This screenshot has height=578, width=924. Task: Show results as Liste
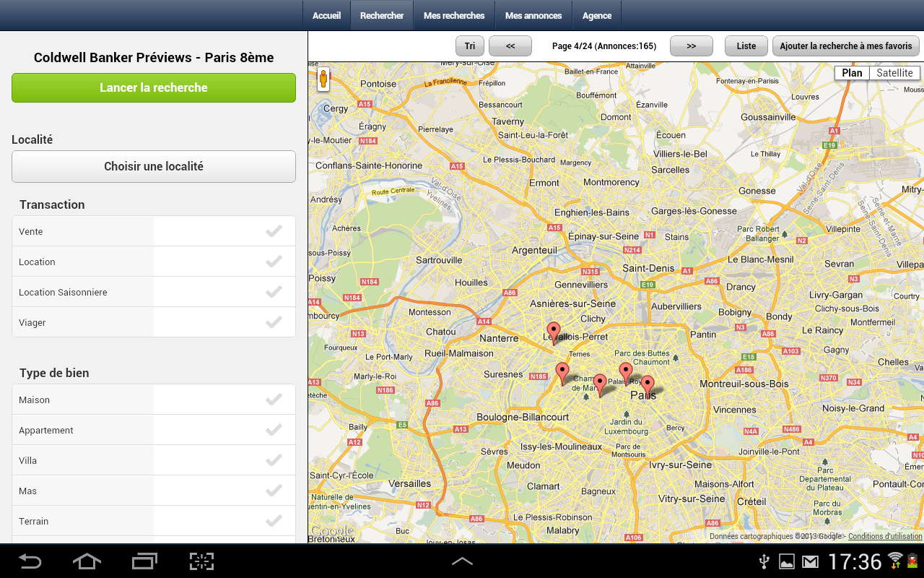[x=746, y=46]
